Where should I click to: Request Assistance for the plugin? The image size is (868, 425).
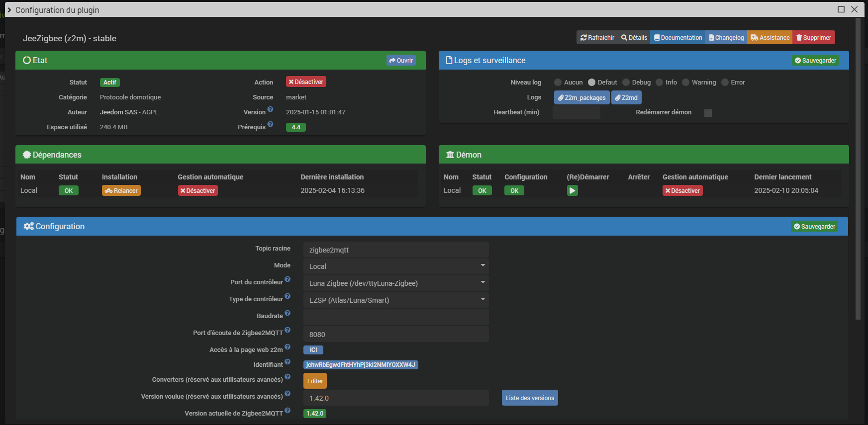770,38
